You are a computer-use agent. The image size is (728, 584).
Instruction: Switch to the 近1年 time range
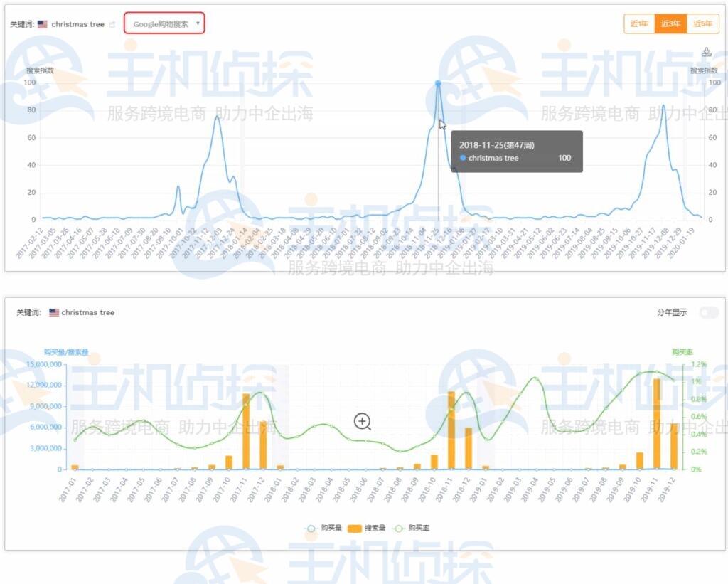[x=639, y=23]
